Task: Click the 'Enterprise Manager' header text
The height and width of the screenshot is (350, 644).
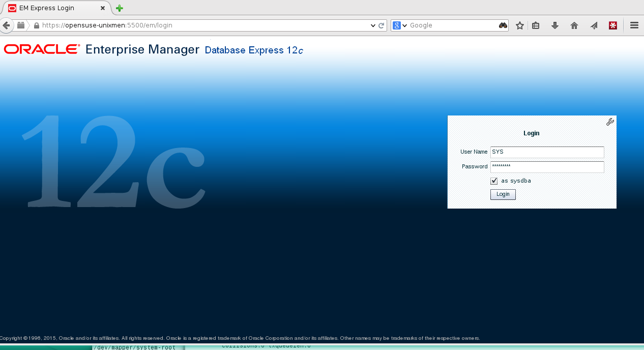Action: (142, 49)
